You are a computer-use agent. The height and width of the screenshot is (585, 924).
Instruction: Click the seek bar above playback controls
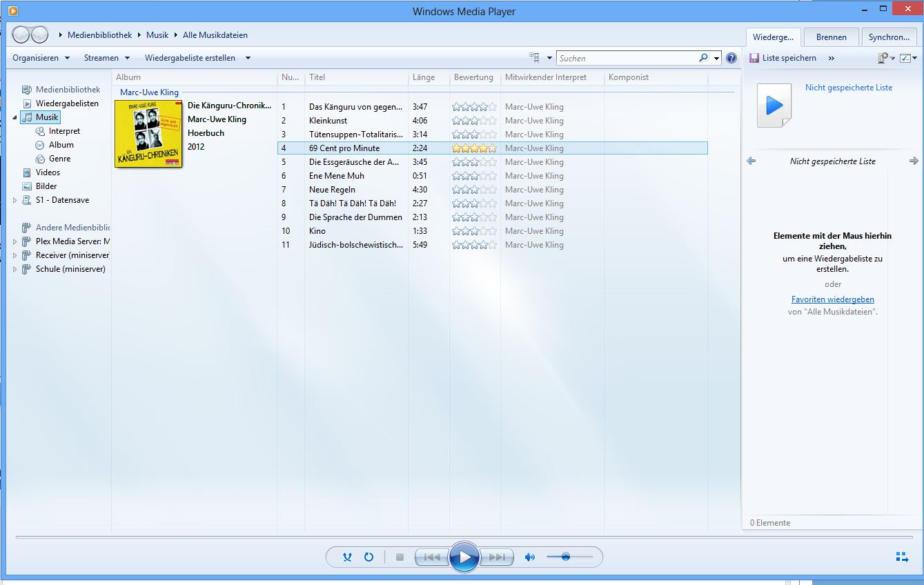click(464, 537)
